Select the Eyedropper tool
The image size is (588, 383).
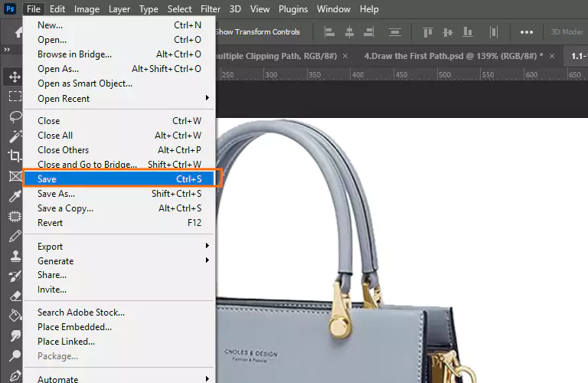click(15, 197)
